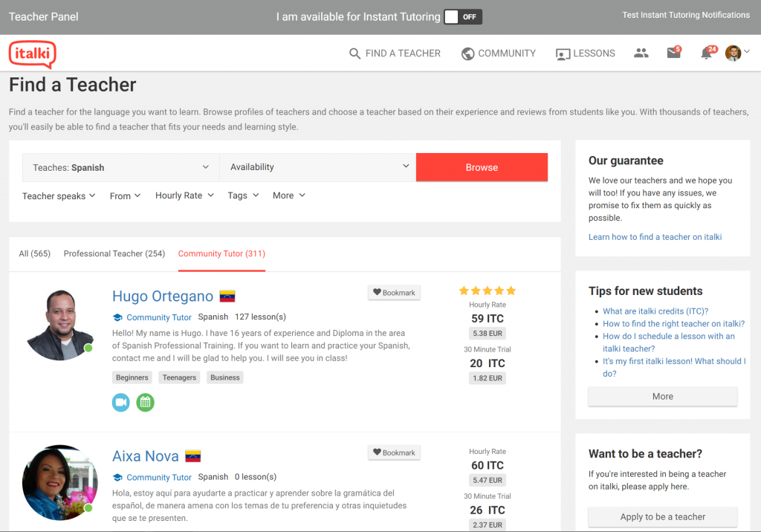Screen dimensions: 761x532
Task: Click the Apply to be a teacher button
Action: click(662, 517)
